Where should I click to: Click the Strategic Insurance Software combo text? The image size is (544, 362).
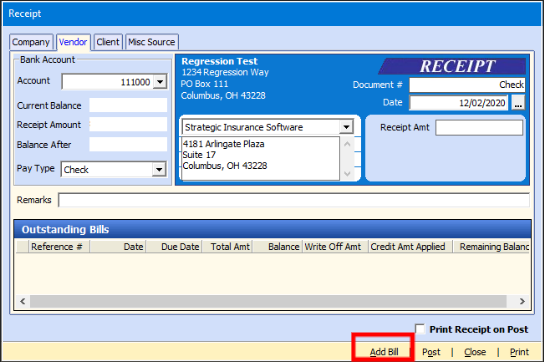[x=244, y=127]
